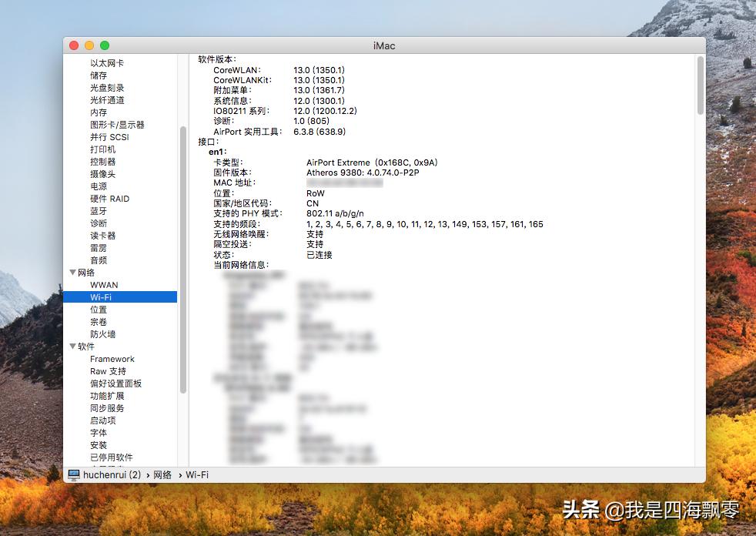Image resolution: width=756 pixels, height=536 pixels.
Task: Click 'Atheros 9380: 4.0.74.0-P2P' firmware value
Action: click(363, 173)
